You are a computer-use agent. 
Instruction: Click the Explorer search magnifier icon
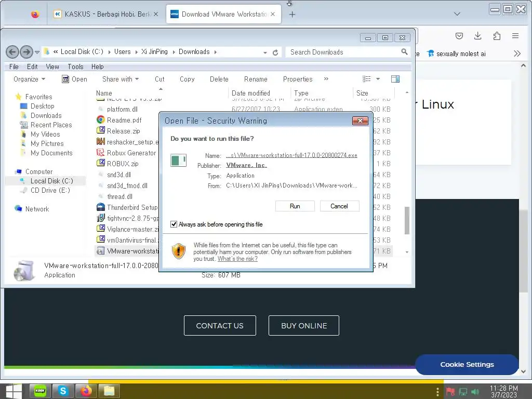pyautogui.click(x=404, y=51)
